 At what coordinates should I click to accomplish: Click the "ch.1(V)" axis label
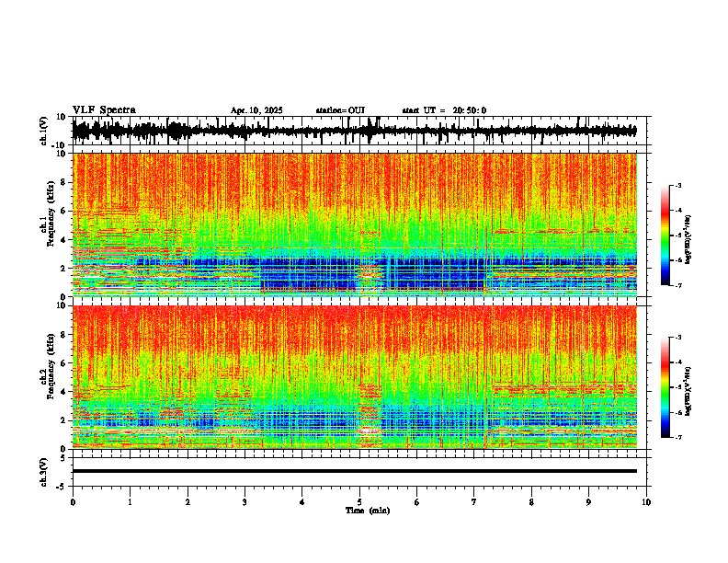coord(44,132)
